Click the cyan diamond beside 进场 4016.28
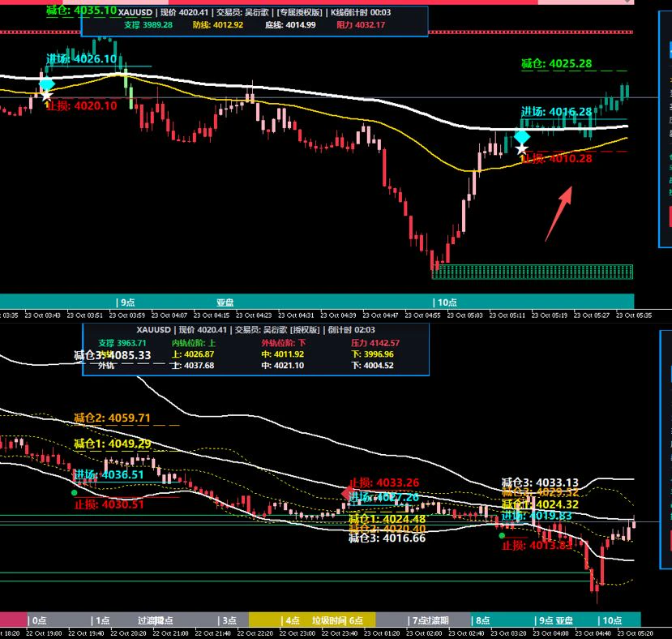The height and width of the screenshot is (639, 672). coord(521,137)
